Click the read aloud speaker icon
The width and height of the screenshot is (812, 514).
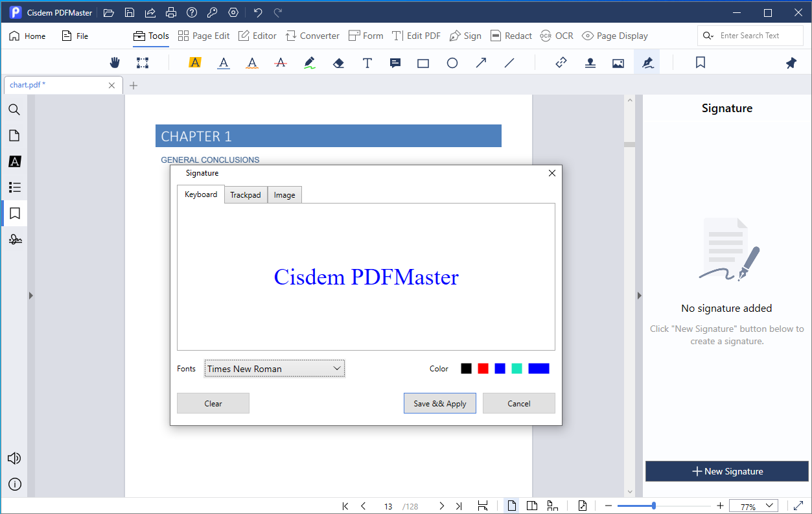click(x=14, y=458)
